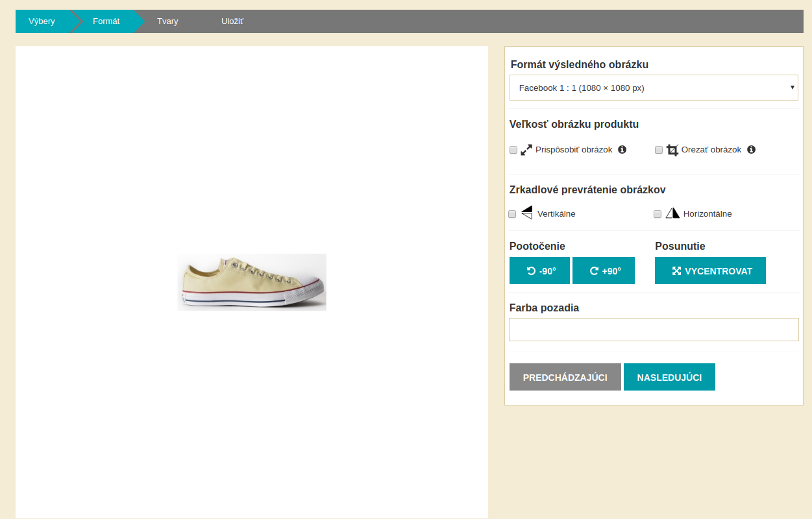Open the Výbery step tab
Screen dimensions: 812x519
[x=42, y=21]
